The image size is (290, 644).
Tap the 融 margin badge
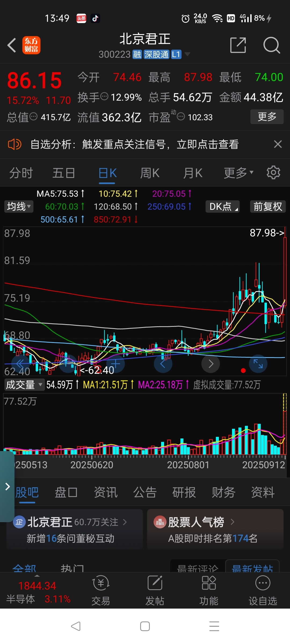[x=137, y=54]
